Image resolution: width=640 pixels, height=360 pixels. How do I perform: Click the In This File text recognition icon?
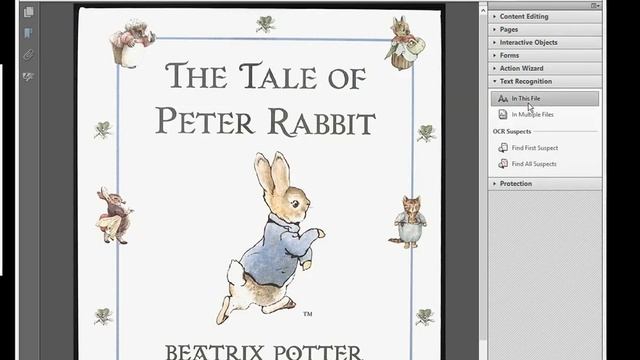[x=503, y=99]
